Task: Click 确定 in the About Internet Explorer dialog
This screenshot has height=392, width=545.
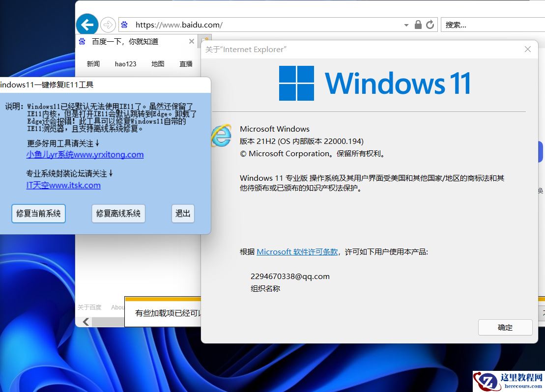Action: (505, 327)
